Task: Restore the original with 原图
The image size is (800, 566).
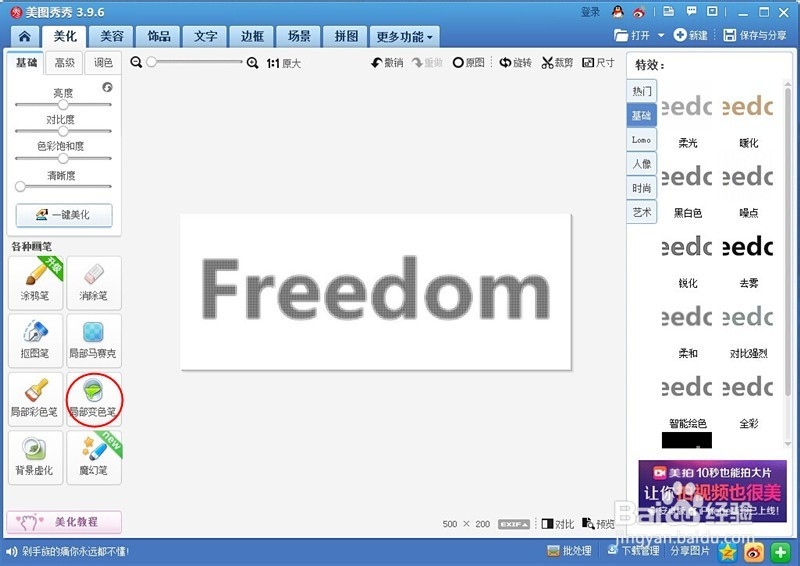Action: [468, 63]
